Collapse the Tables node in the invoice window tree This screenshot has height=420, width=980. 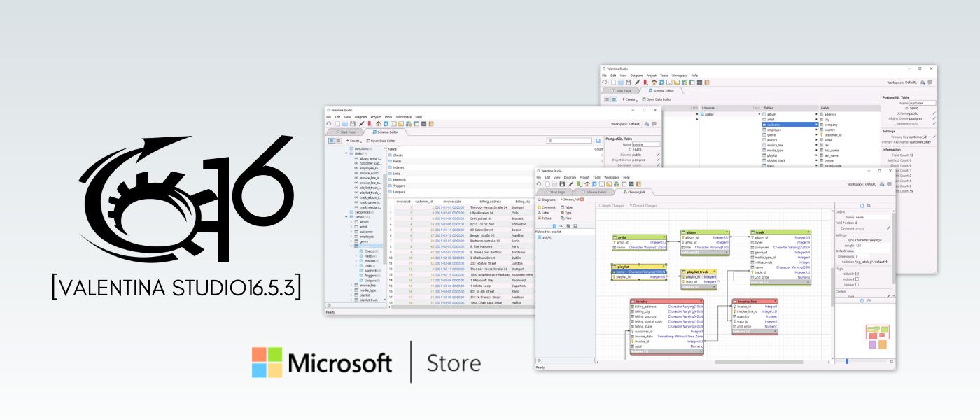(x=346, y=217)
